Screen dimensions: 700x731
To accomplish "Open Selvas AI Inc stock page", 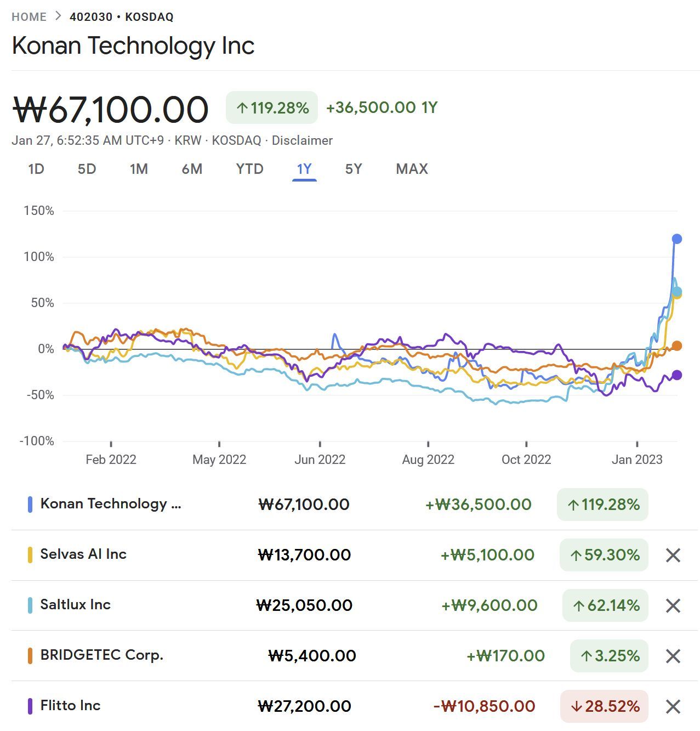I will [x=83, y=554].
